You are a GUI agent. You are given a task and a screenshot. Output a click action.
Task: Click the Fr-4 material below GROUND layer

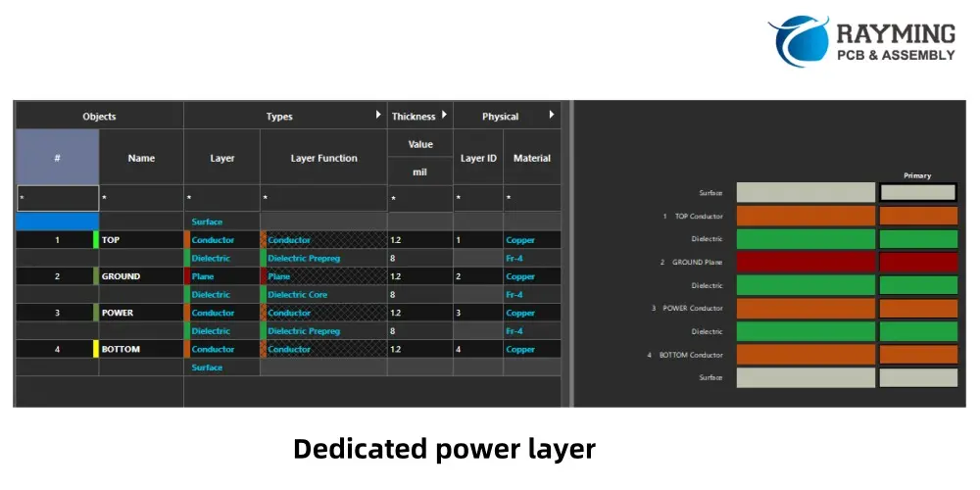click(x=531, y=295)
